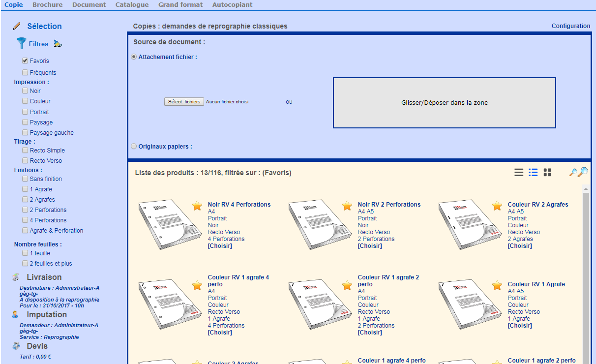596x364 pixels.
Task: Toggle favorite star for Couleur RV 1 agrafe 2 perfo
Action: [x=347, y=285]
